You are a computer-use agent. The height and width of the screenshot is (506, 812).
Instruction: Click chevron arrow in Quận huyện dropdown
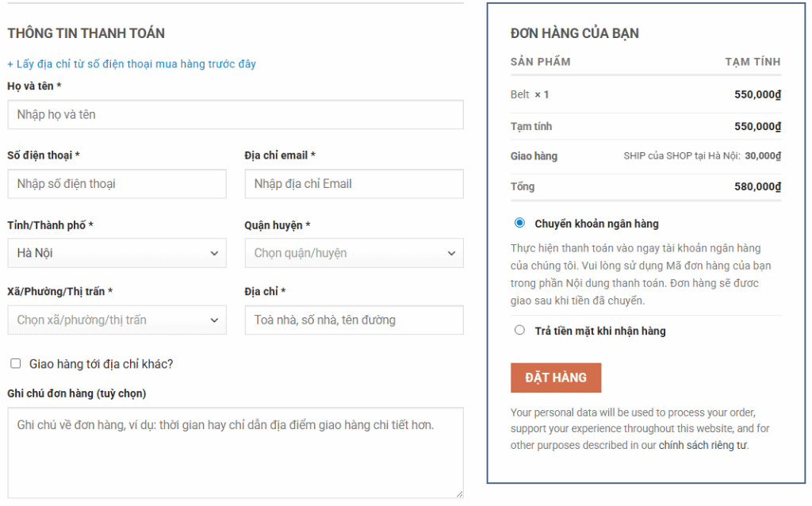point(451,254)
